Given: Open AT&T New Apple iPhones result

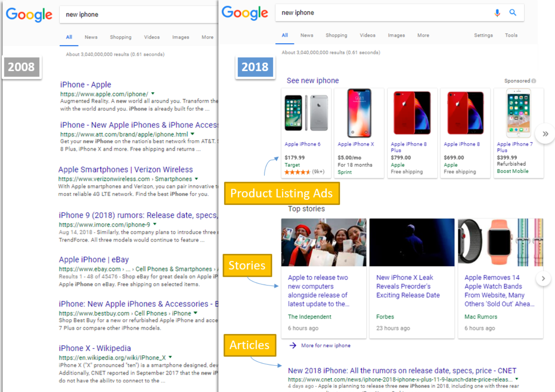Looking at the screenshot, I should click(x=139, y=125).
